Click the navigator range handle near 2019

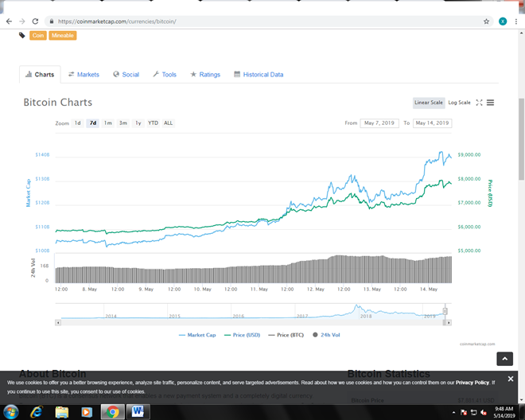[x=445, y=311]
